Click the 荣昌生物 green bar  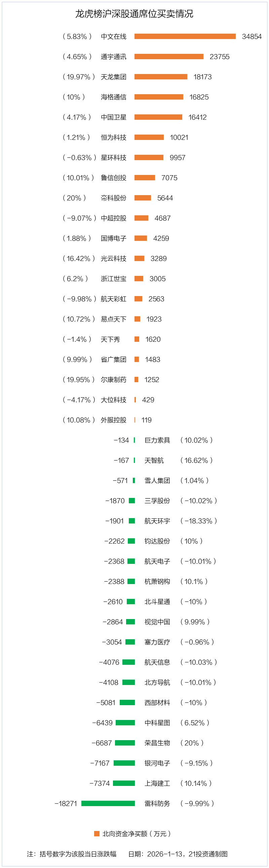tap(125, 743)
